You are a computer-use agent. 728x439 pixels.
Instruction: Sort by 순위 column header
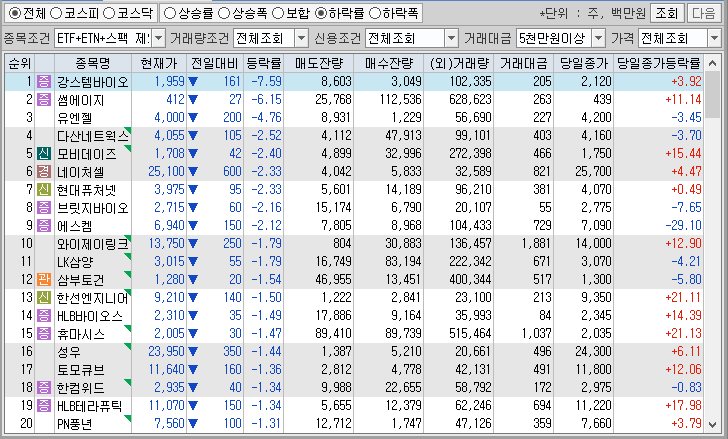20,63
